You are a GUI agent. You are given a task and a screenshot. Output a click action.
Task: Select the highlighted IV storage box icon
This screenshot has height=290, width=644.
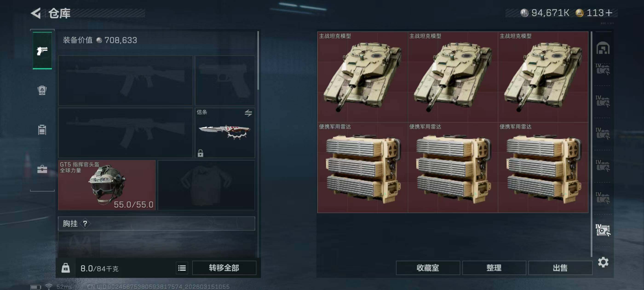[x=603, y=230]
